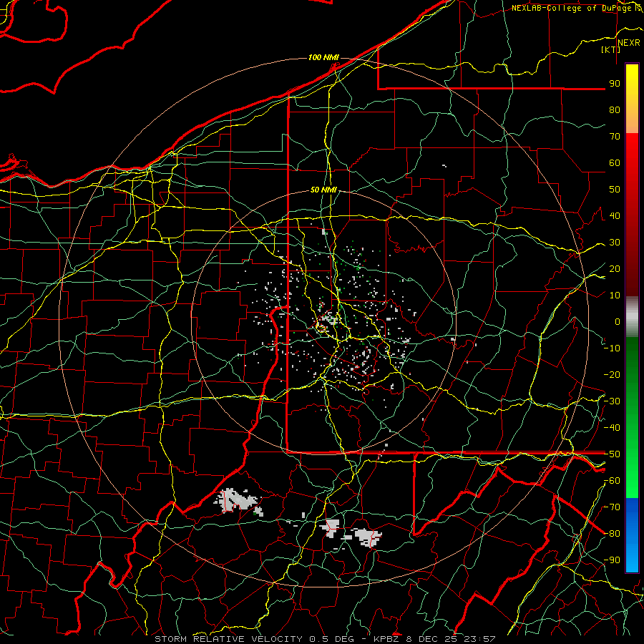Click the NEXLAB-College of DuPage title text
The height and width of the screenshot is (644, 644).
575,8
